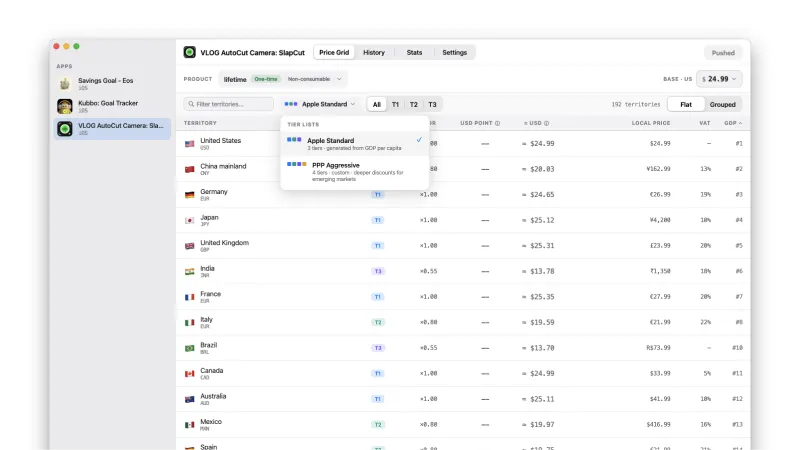Click ≈ $25.31 in United Kingdom row

(538, 245)
